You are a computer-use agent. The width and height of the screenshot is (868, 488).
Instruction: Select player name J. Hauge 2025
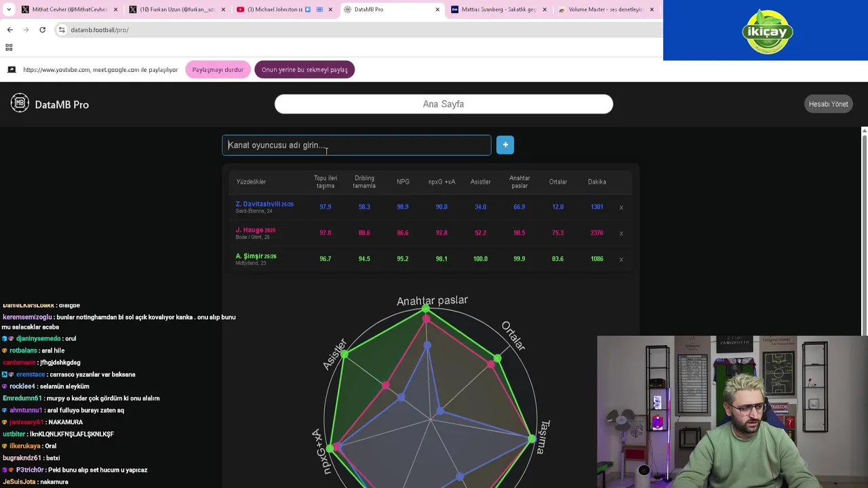256,230
